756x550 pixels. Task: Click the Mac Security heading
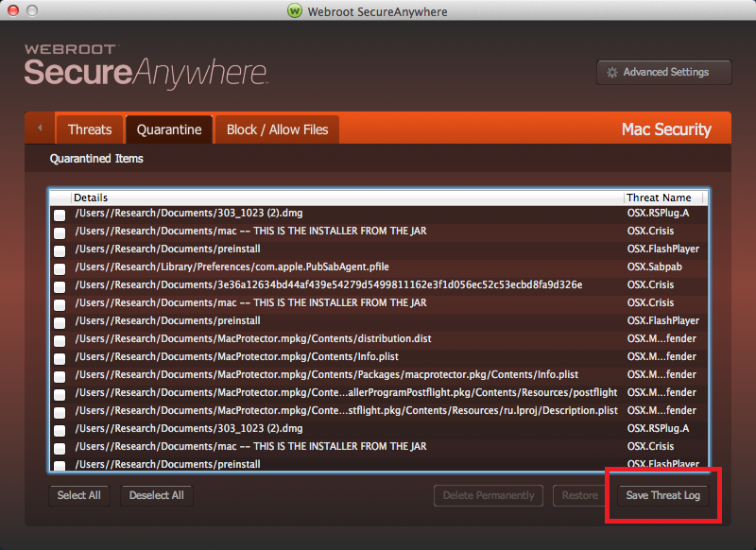(666, 129)
